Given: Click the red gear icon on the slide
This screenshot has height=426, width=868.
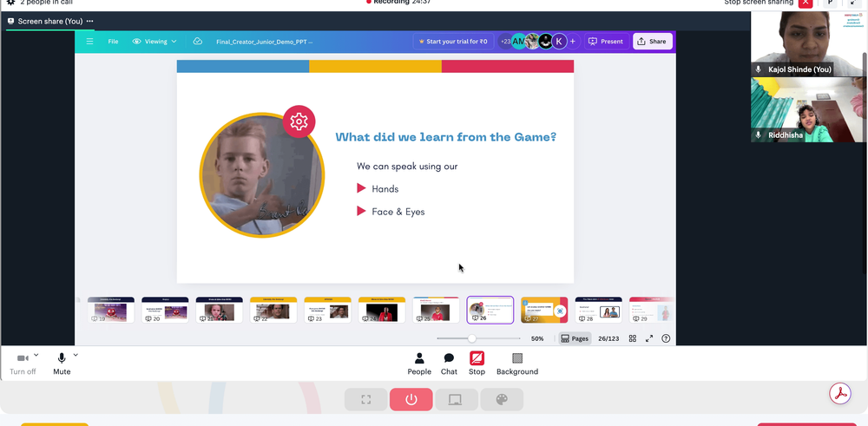Looking at the screenshot, I should pyautogui.click(x=299, y=121).
